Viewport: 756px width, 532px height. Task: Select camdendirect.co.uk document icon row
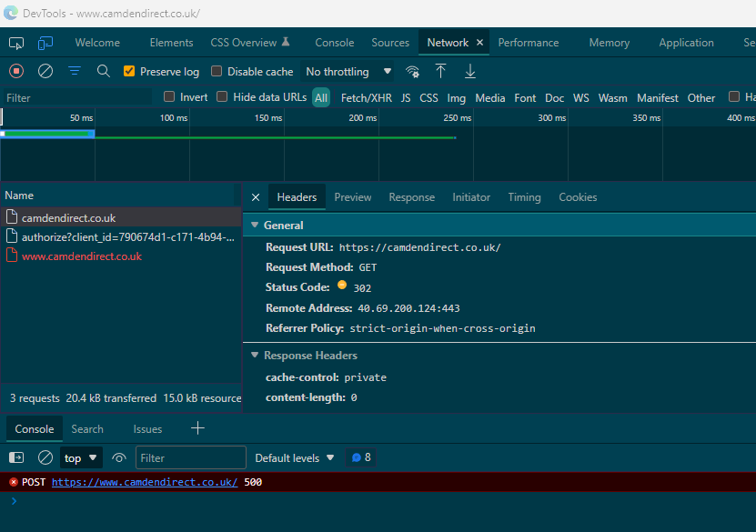click(x=120, y=218)
